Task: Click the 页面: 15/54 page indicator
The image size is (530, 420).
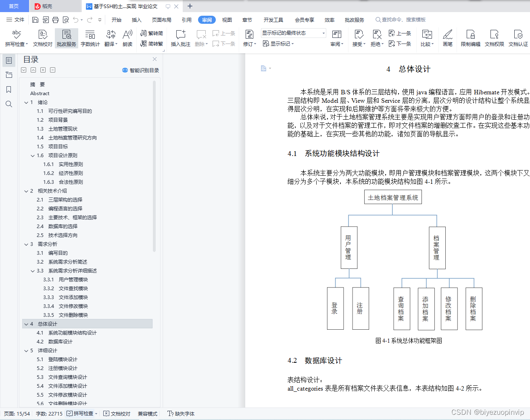Action: coord(17,414)
